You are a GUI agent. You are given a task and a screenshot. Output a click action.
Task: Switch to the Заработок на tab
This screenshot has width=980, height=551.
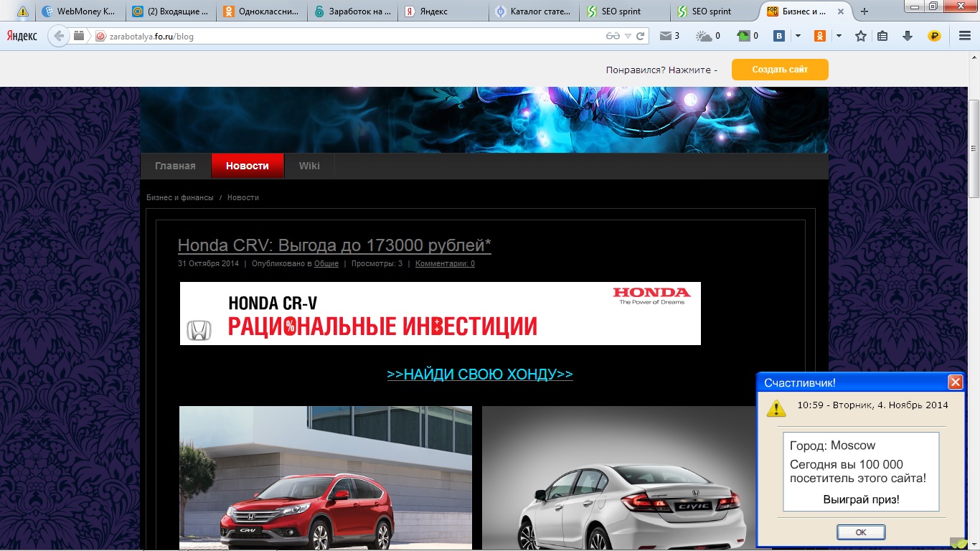tap(352, 11)
